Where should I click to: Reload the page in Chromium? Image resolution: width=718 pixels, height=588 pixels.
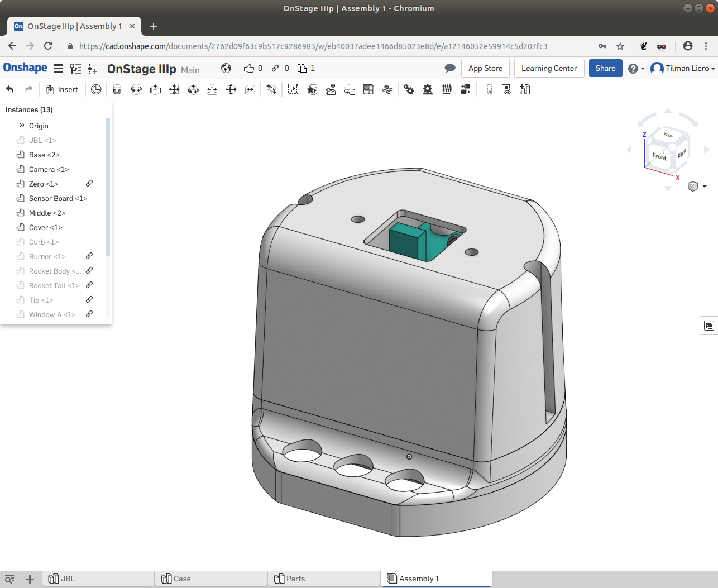(48, 46)
